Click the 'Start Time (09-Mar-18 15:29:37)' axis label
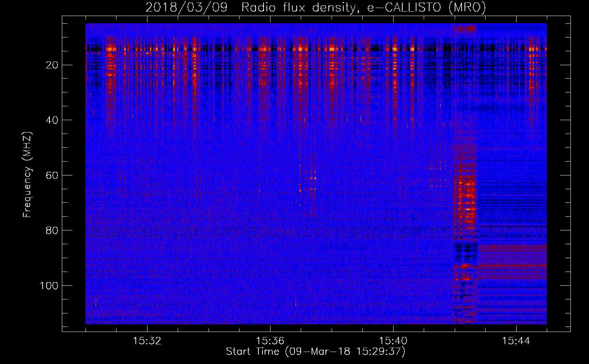The height and width of the screenshot is (364, 589). pos(316,352)
